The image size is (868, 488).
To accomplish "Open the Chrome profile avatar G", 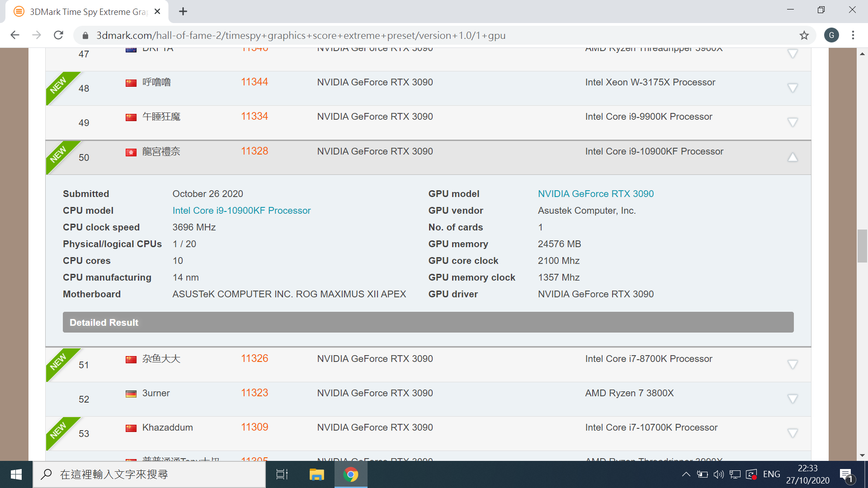I will pyautogui.click(x=831, y=35).
